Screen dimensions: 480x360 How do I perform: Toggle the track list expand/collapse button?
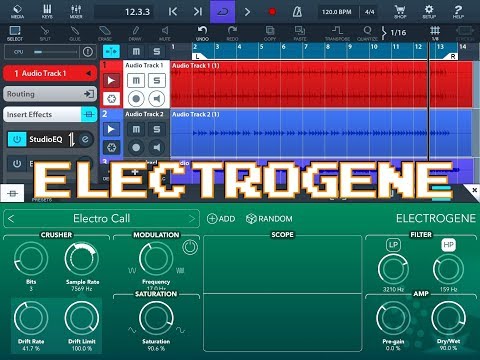coord(111,52)
